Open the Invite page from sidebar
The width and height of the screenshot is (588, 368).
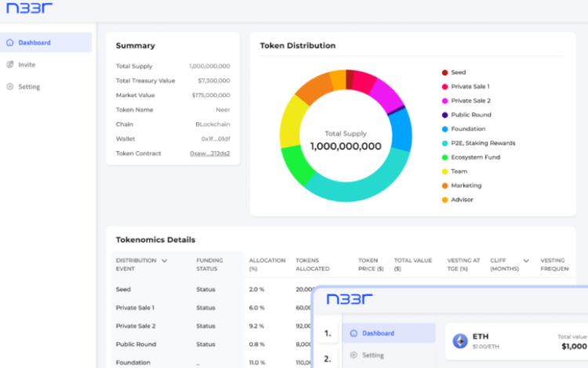point(27,65)
